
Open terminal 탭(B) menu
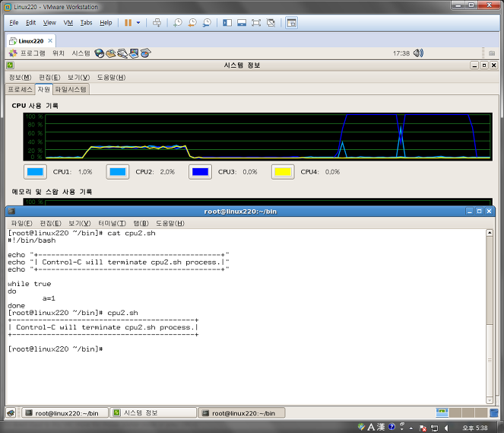point(141,223)
